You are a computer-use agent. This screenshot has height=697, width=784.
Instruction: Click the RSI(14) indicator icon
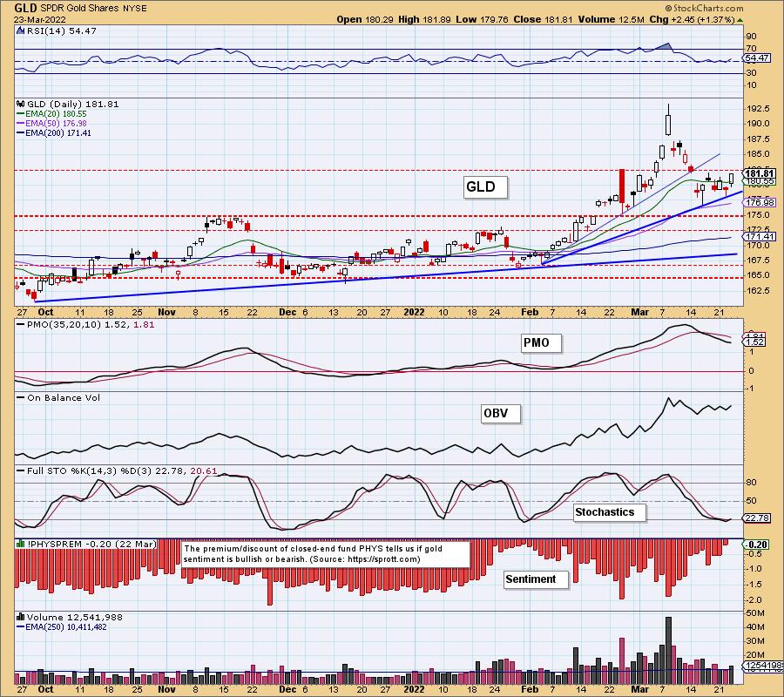20,30
